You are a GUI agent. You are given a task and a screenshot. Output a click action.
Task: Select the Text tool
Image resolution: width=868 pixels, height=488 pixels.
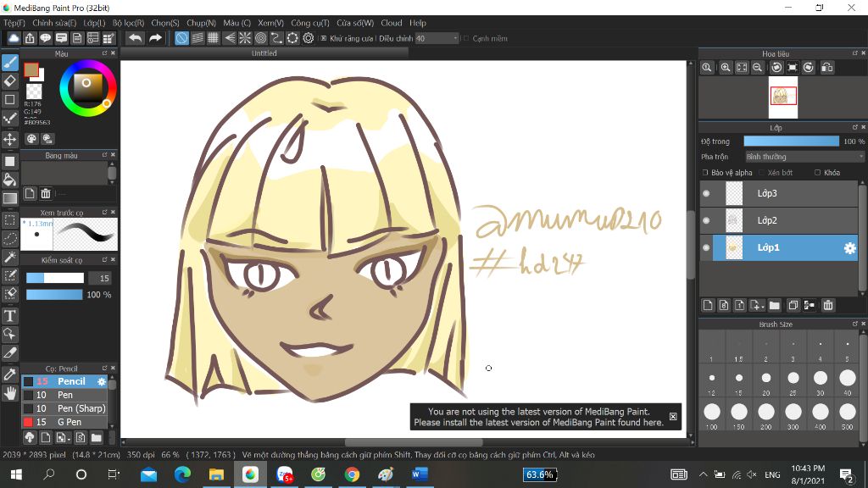(x=10, y=316)
